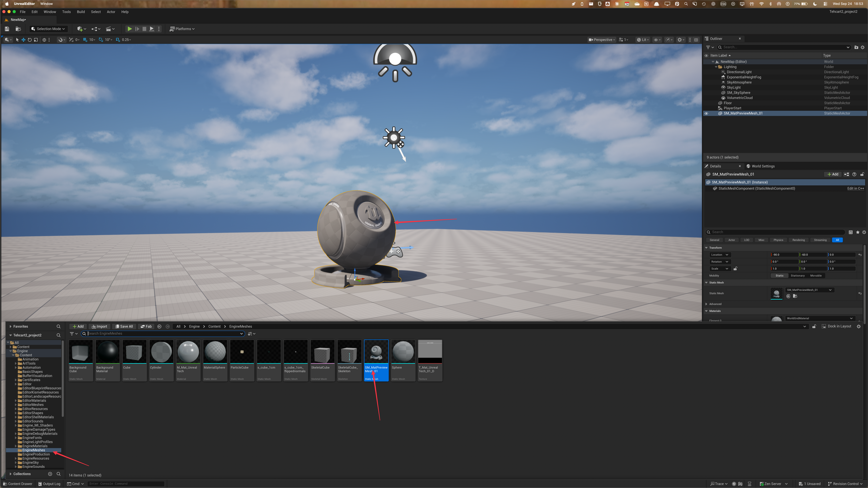Viewport: 868px width, 488px height.
Task: Open the Selection Mode dropdown
Action: 49,29
